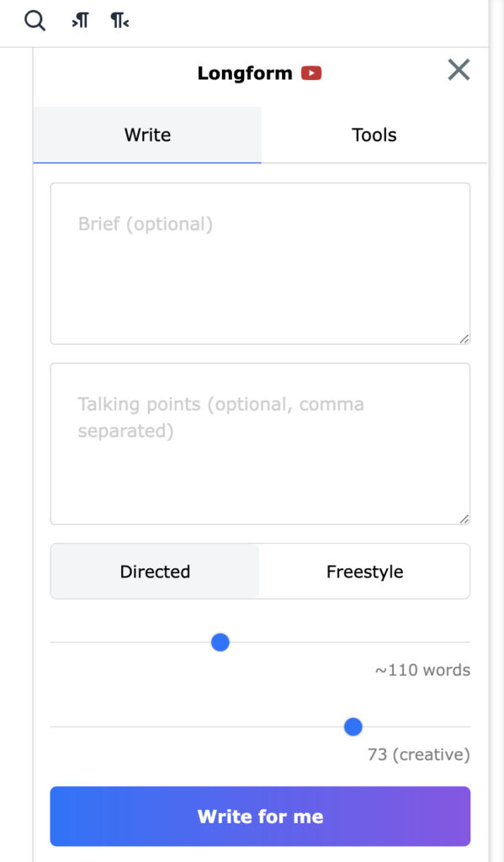504x862 pixels.
Task: Switch to the Tools tab
Action: 374,135
